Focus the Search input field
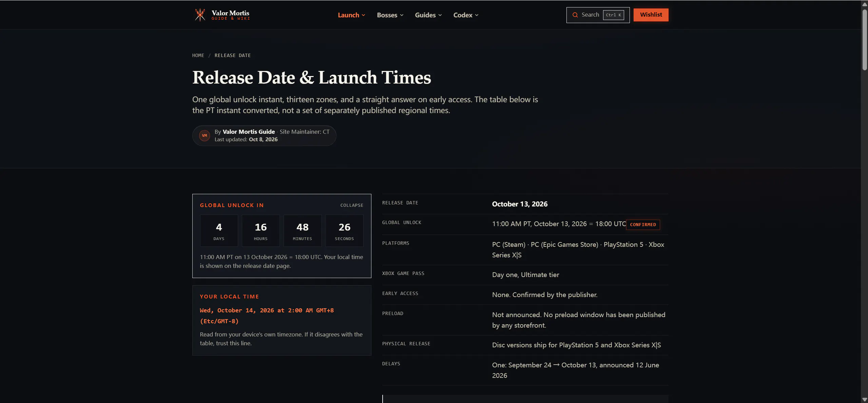Screen dimensions: 868x403 tap(598, 15)
